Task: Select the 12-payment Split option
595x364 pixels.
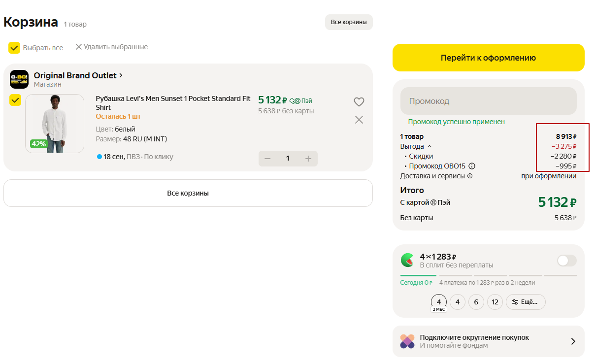Action: (x=495, y=302)
